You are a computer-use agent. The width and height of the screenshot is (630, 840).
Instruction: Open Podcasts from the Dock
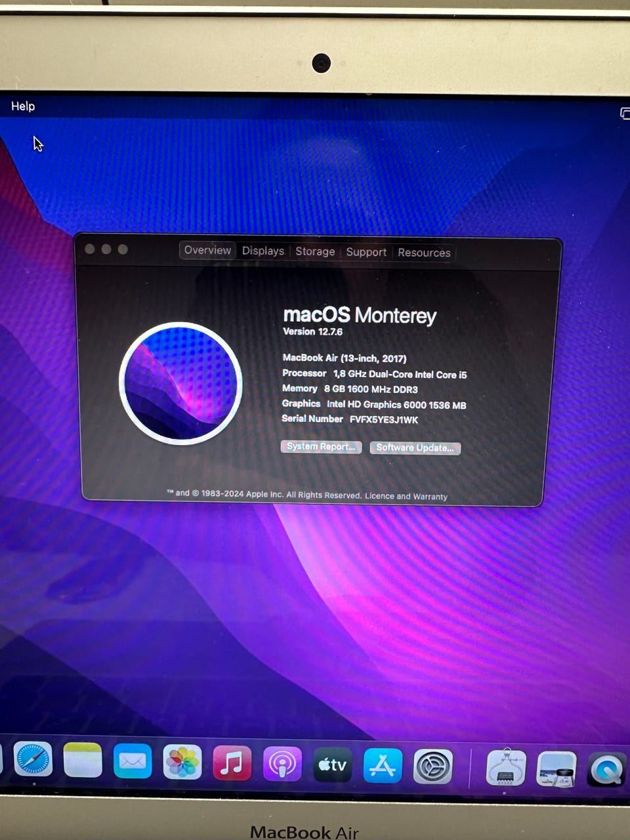tap(282, 765)
